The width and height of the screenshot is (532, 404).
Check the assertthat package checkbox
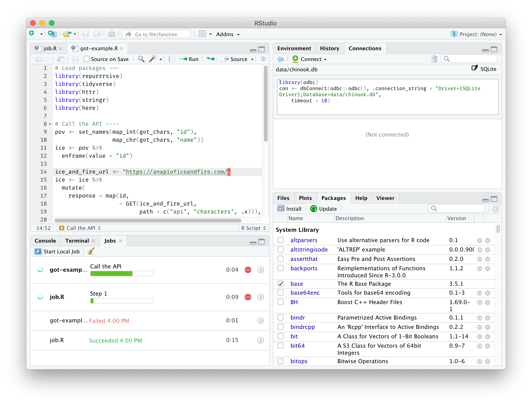(x=281, y=259)
